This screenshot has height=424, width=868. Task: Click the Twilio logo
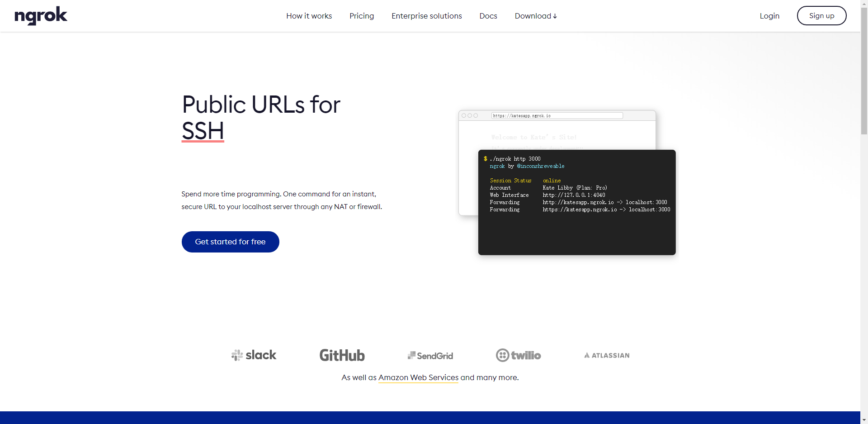pos(518,355)
